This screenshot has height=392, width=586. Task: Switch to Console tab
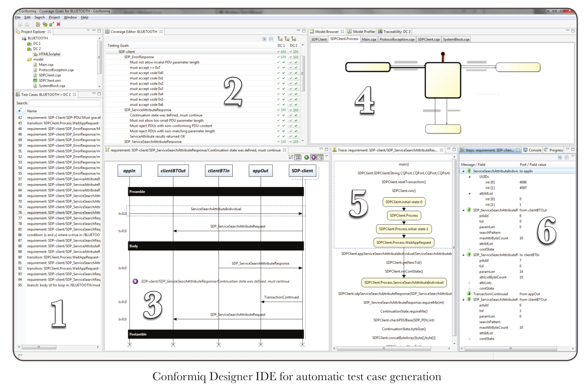point(532,150)
